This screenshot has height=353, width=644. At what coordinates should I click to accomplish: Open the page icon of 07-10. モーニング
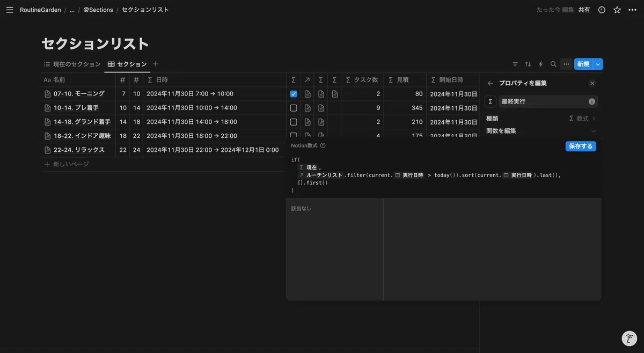point(47,94)
